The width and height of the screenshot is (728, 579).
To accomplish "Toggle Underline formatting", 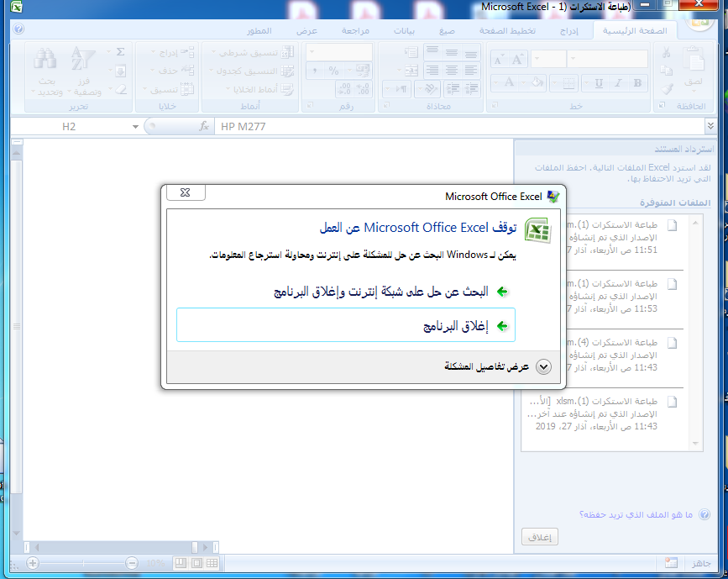I will point(599,83).
